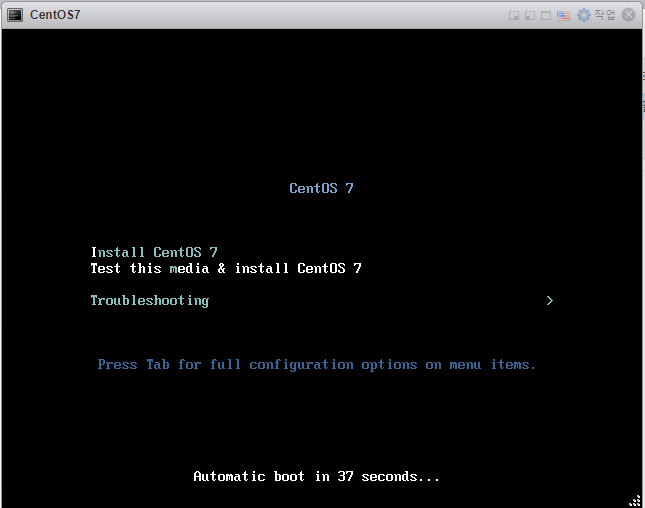Image resolution: width=645 pixels, height=508 pixels.
Task: Switch console to full window layout icon
Action: [x=546, y=16]
